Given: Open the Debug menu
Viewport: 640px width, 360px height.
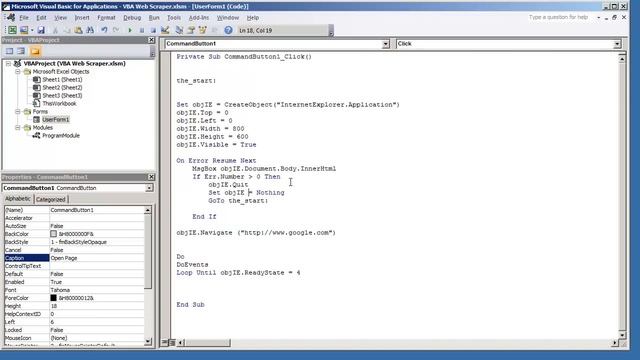Looking at the screenshot, I should coord(132,18).
